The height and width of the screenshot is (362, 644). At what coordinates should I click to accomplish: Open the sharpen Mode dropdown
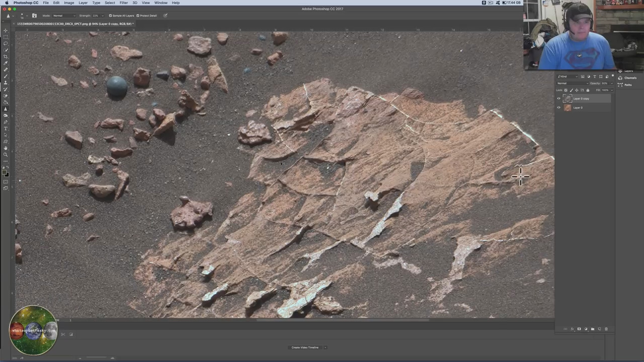tap(63, 16)
